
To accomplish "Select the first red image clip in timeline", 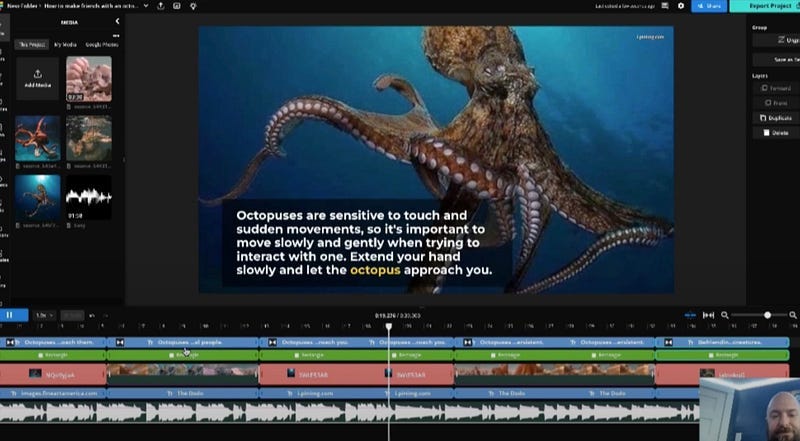I will pos(53,375).
